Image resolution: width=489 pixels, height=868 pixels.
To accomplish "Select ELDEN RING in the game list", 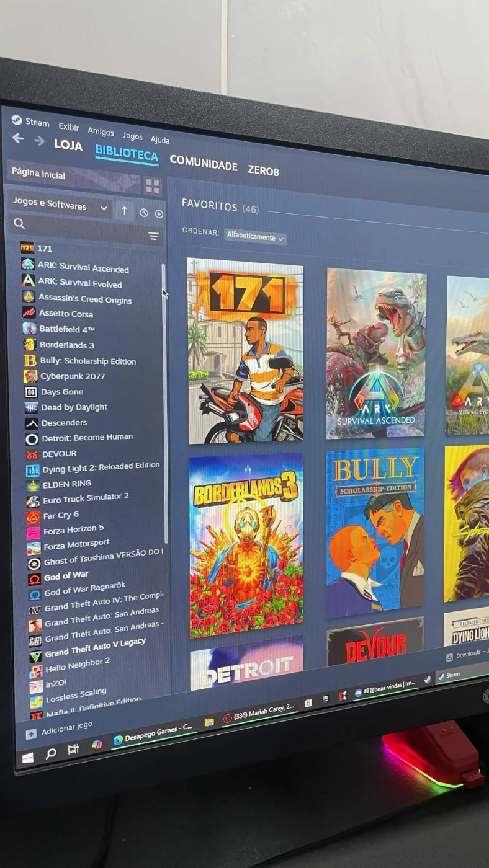I will (66, 484).
